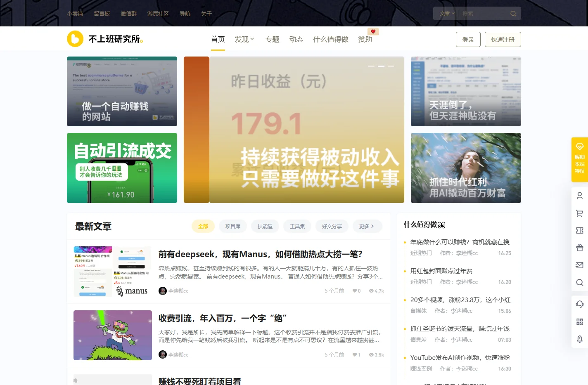The image size is (588, 385).
Task: Click the 快速注册 button
Action: (503, 39)
